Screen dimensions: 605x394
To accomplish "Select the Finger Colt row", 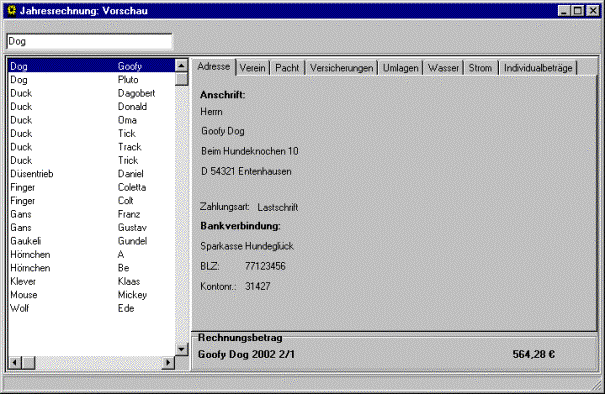I will click(92, 201).
